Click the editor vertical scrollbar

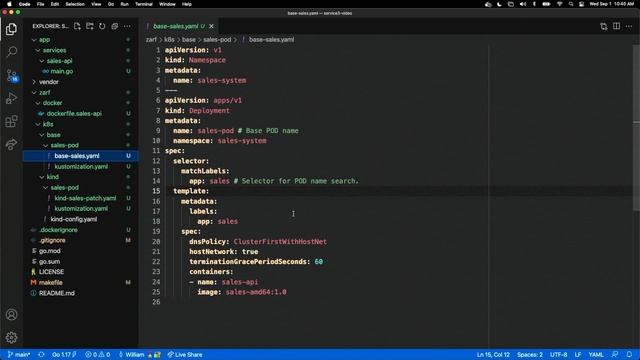point(636,127)
